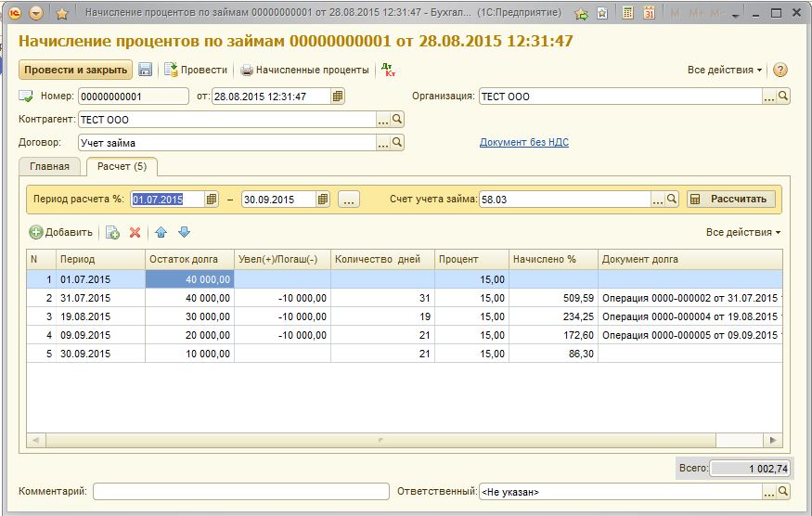Screen dimensions: 812x516
Task: Select the 19.08.2015 period cell
Action: (x=100, y=316)
